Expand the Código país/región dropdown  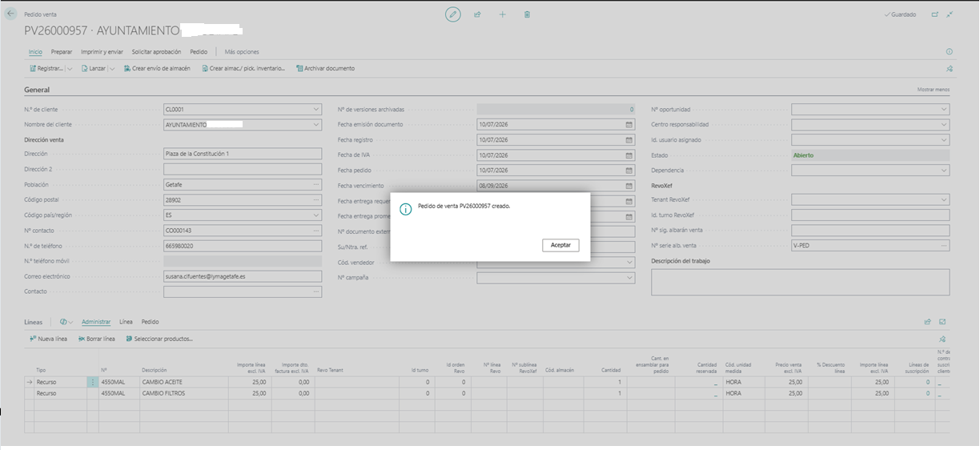(x=315, y=215)
